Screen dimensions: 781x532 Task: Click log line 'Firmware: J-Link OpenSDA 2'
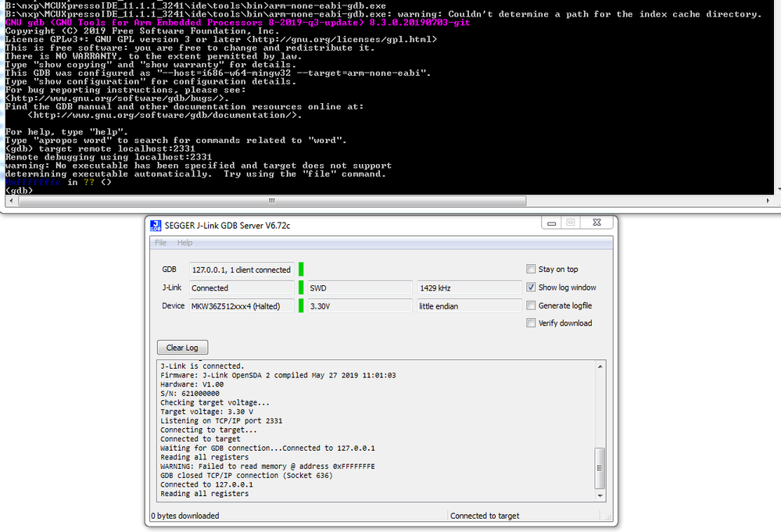[x=278, y=375]
